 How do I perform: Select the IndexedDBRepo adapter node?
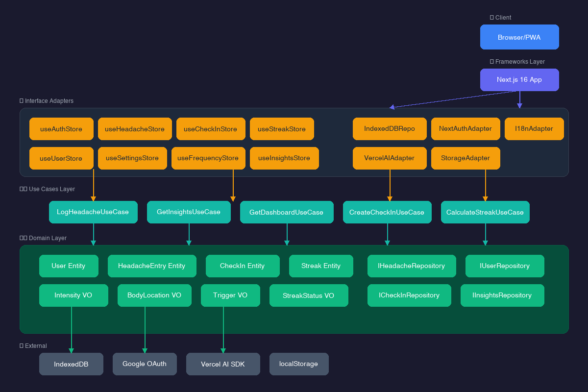click(x=390, y=129)
